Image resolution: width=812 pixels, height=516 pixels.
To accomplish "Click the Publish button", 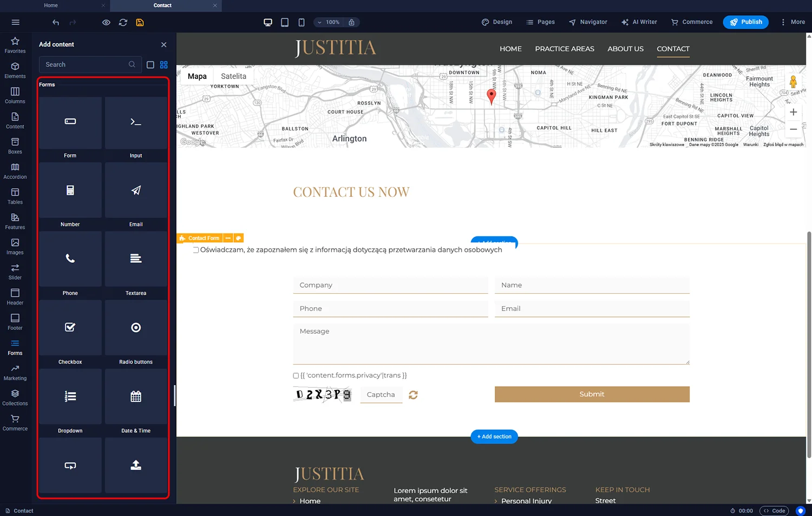I will (745, 22).
